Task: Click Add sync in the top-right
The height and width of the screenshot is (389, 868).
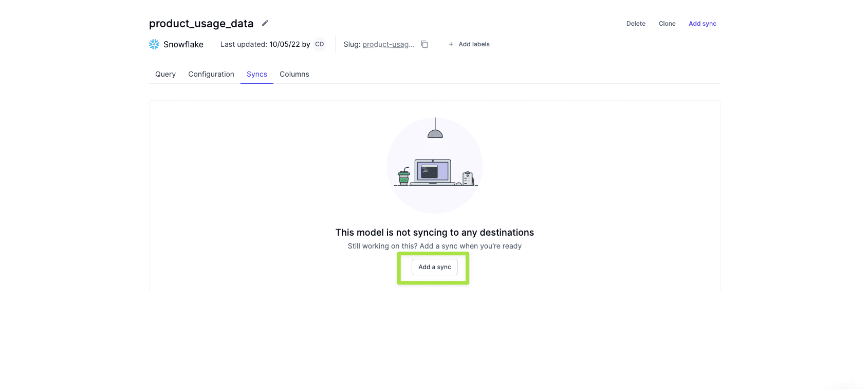Action: tap(702, 24)
